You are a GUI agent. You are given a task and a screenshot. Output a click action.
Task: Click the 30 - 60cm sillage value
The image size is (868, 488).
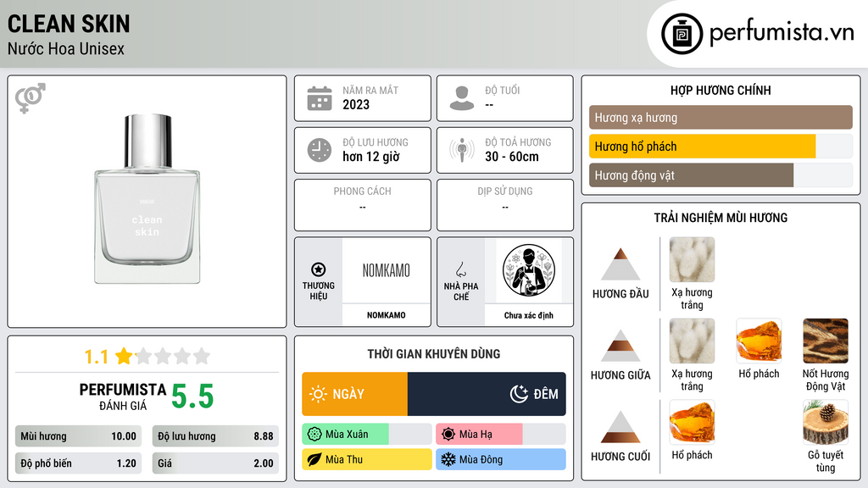coord(511,157)
